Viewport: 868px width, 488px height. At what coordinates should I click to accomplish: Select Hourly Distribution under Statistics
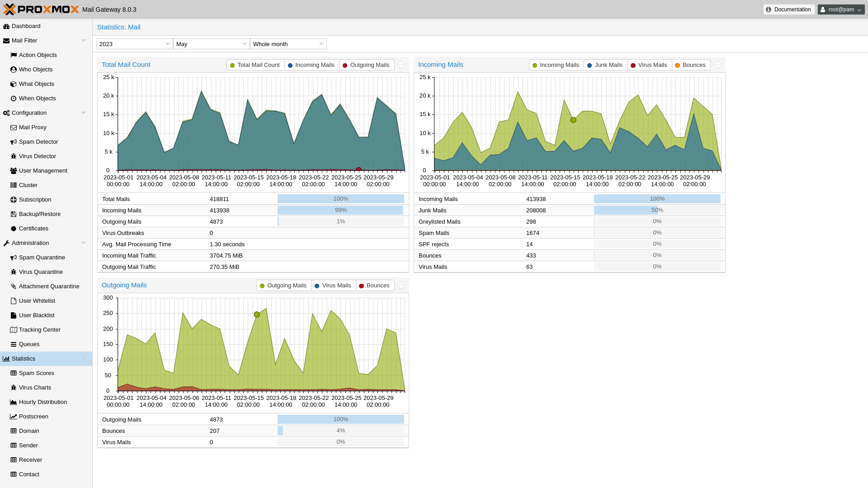pos(42,402)
